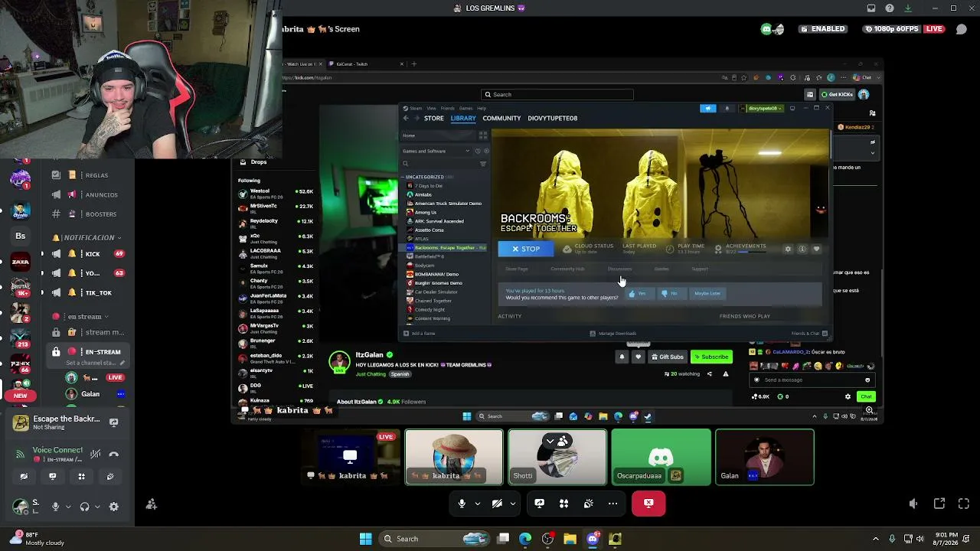The width and height of the screenshot is (980, 551).
Task: Click the stream volume speaker icon
Action: coord(913,504)
